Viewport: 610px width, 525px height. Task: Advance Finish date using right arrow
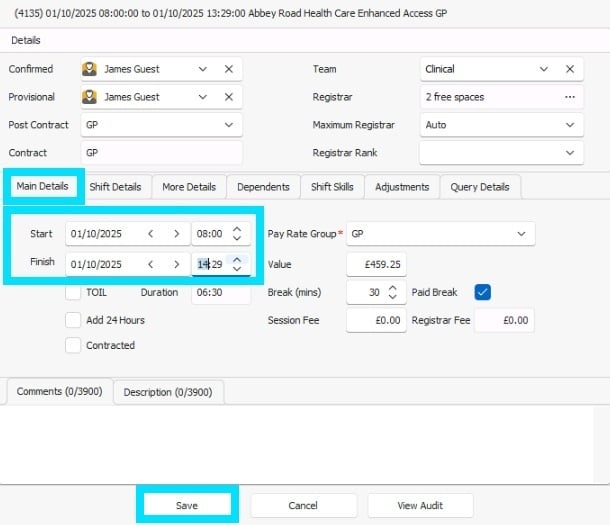pos(176,264)
